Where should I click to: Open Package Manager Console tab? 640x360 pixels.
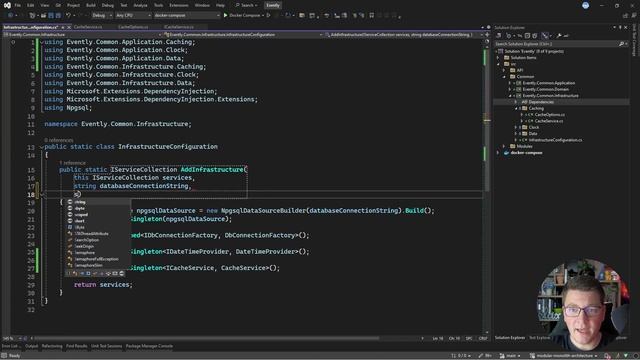(149, 346)
